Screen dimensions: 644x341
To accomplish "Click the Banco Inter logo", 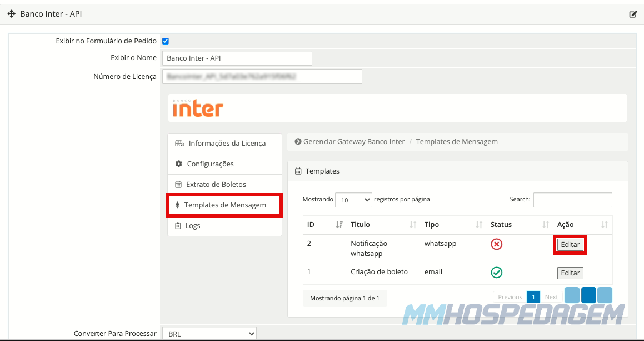I will coord(198,108).
